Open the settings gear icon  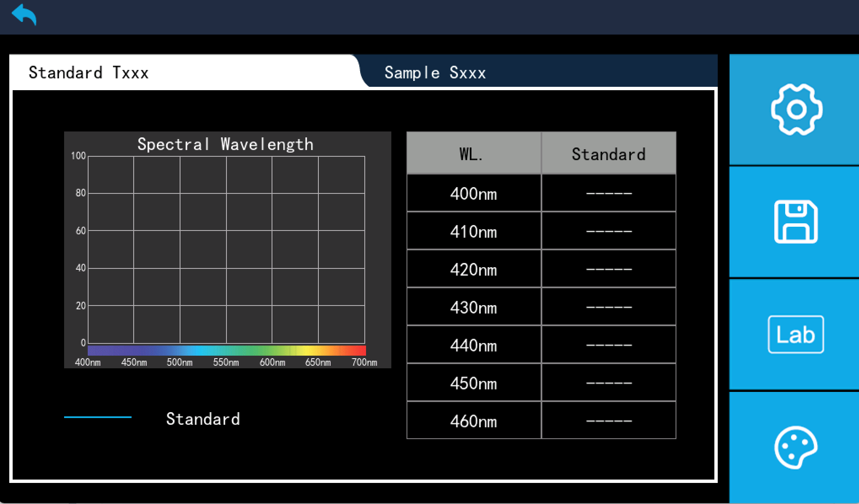click(796, 110)
